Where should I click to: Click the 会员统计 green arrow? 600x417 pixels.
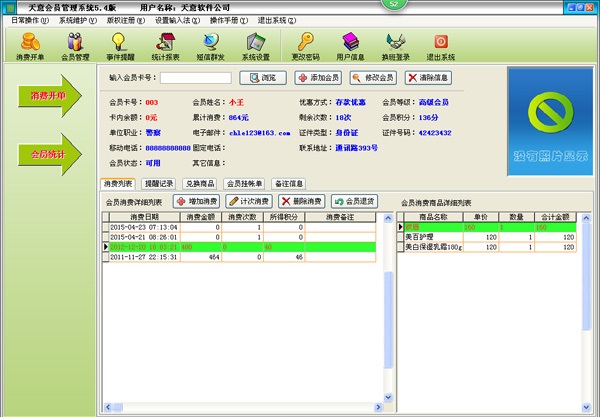[x=50, y=155]
